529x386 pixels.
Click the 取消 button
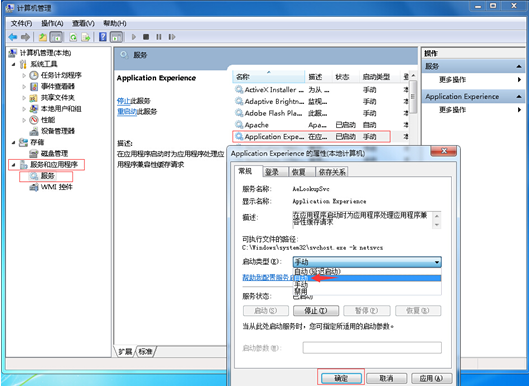coord(387,378)
